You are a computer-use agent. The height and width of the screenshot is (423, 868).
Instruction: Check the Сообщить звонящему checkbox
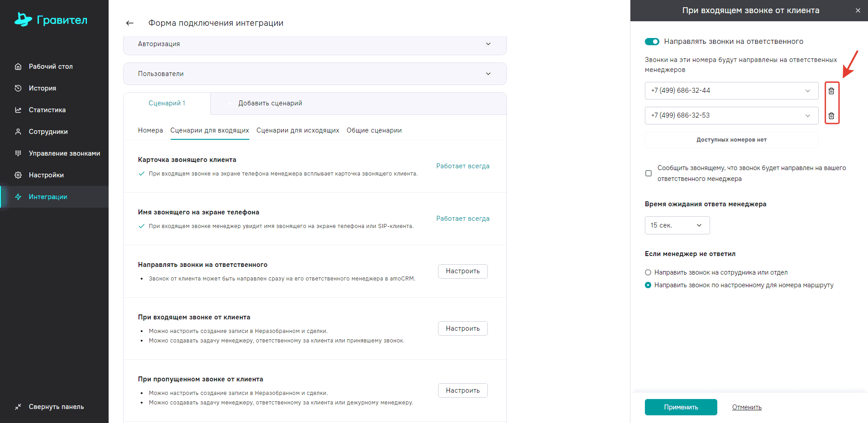point(649,173)
